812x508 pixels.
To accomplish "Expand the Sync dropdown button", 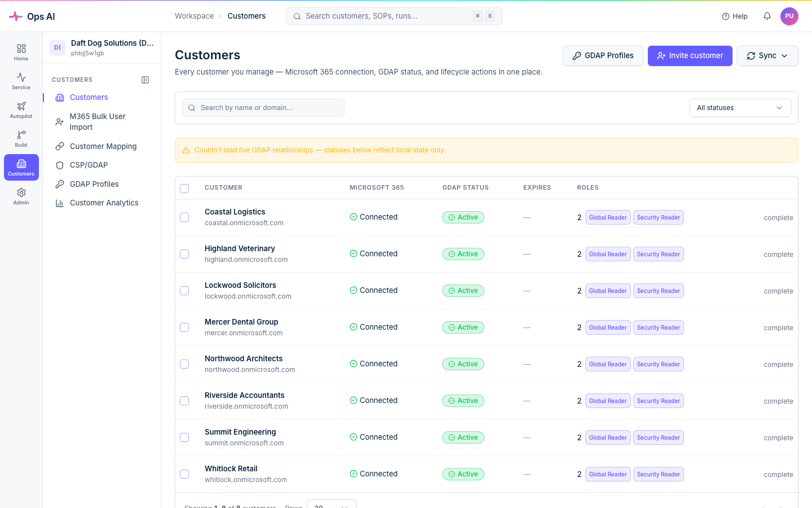I will 767,56.
